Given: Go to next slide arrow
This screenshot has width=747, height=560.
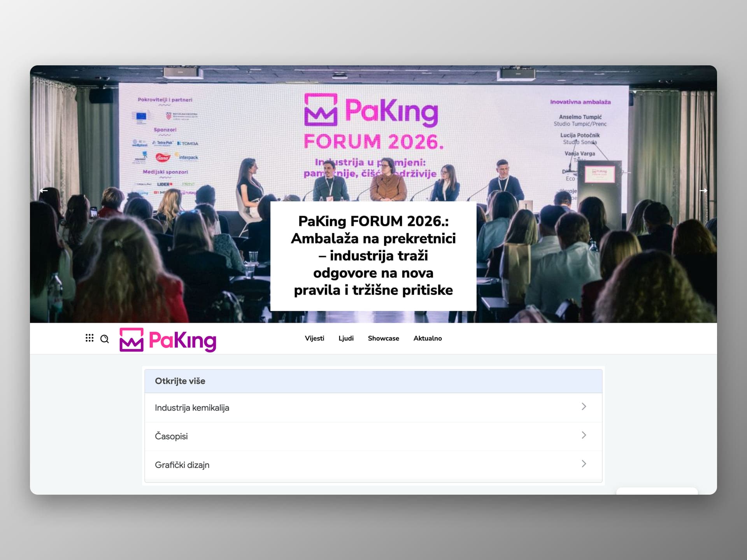Looking at the screenshot, I should [x=703, y=191].
